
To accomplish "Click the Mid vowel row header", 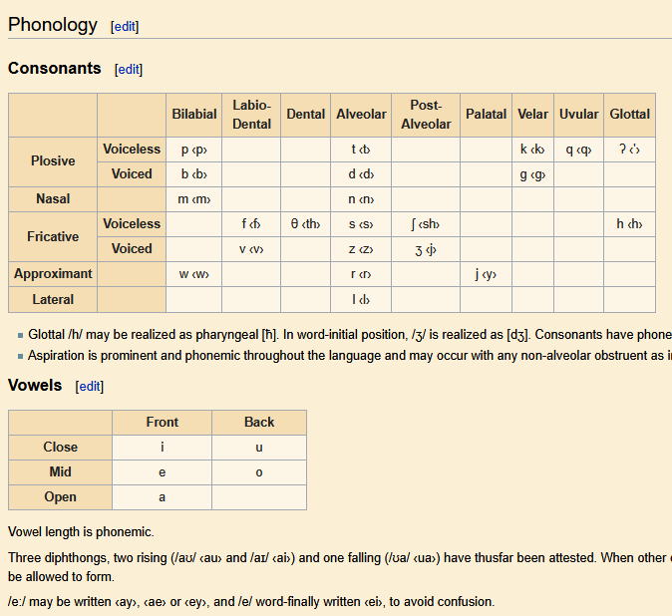I will (61, 472).
